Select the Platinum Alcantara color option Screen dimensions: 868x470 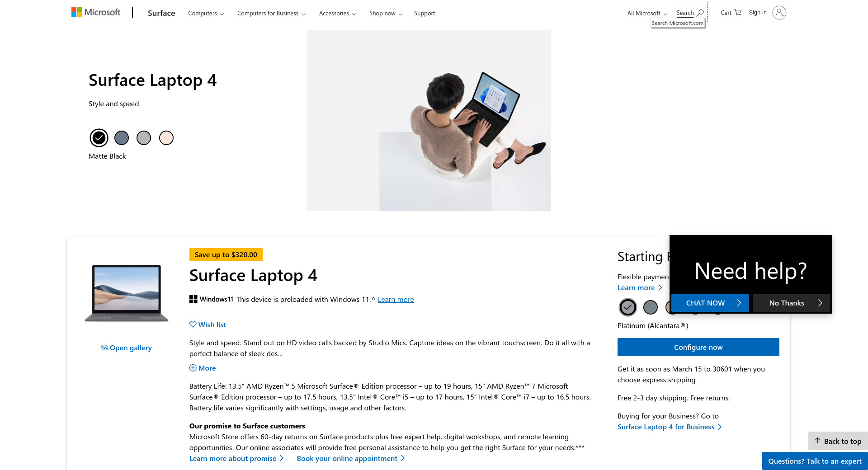click(x=627, y=307)
